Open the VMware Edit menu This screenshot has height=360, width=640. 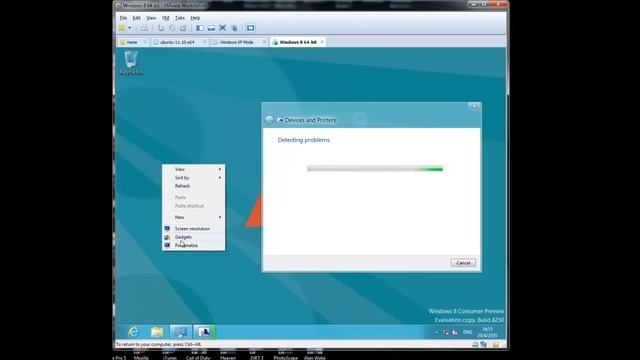tap(136, 18)
